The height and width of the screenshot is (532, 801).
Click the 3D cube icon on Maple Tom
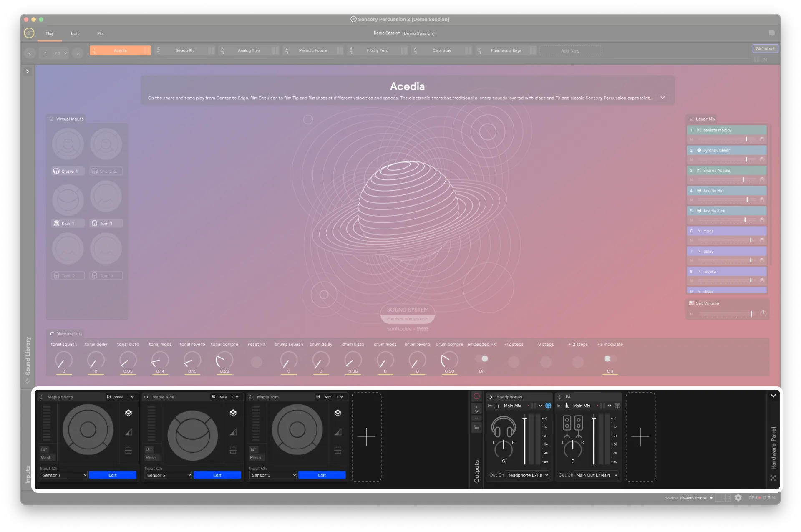(338, 413)
